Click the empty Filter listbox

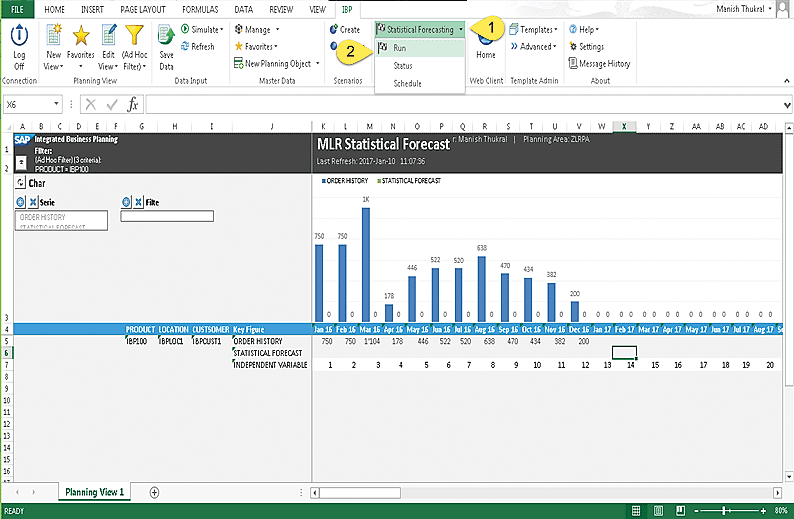coord(167,216)
